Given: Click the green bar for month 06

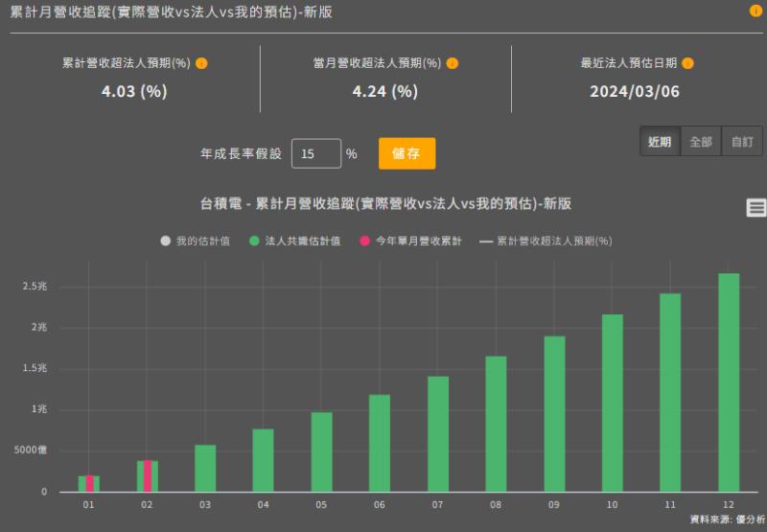Looking at the screenshot, I should [380, 443].
